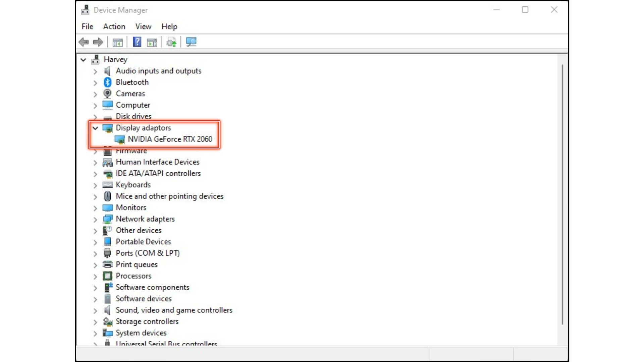Click the Properties action pane toolbar icon
Image resolution: width=644 pixels, height=362 pixels.
(x=152, y=42)
